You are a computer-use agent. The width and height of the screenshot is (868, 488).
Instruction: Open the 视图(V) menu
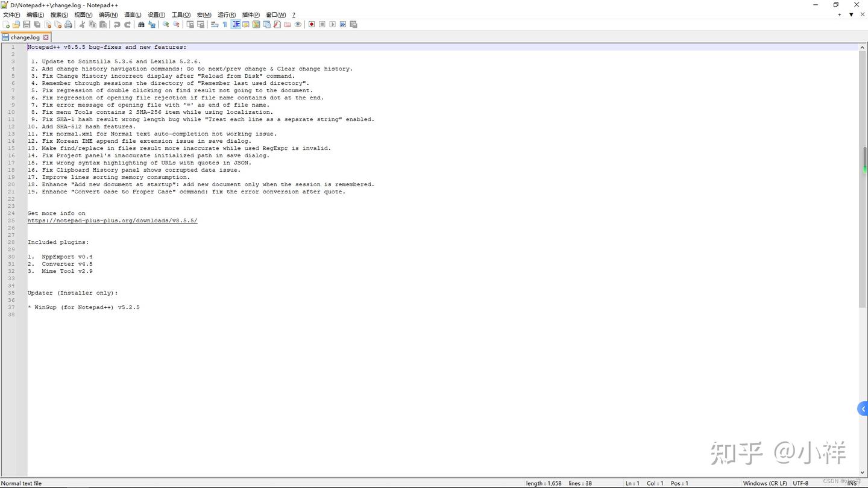(x=83, y=15)
